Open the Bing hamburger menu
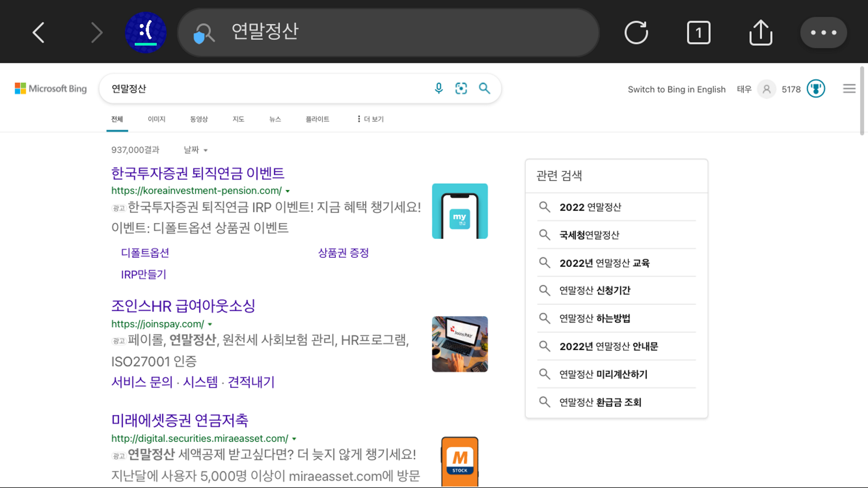868x488 pixels. click(x=849, y=89)
